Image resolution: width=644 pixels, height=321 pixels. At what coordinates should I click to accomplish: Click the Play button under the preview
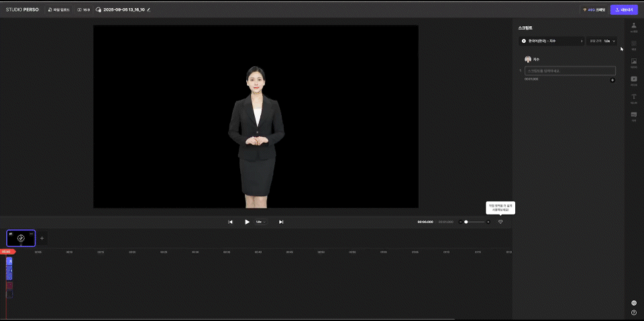247,222
